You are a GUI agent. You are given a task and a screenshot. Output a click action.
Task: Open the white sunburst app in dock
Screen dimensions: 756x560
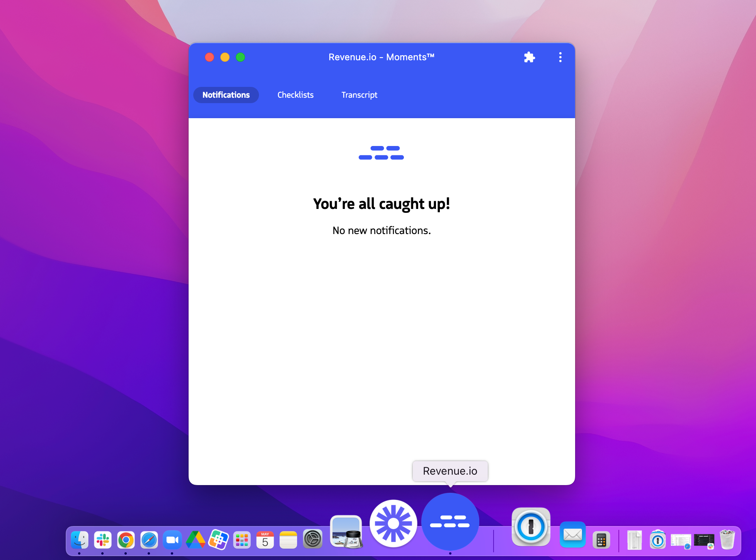coord(393,524)
